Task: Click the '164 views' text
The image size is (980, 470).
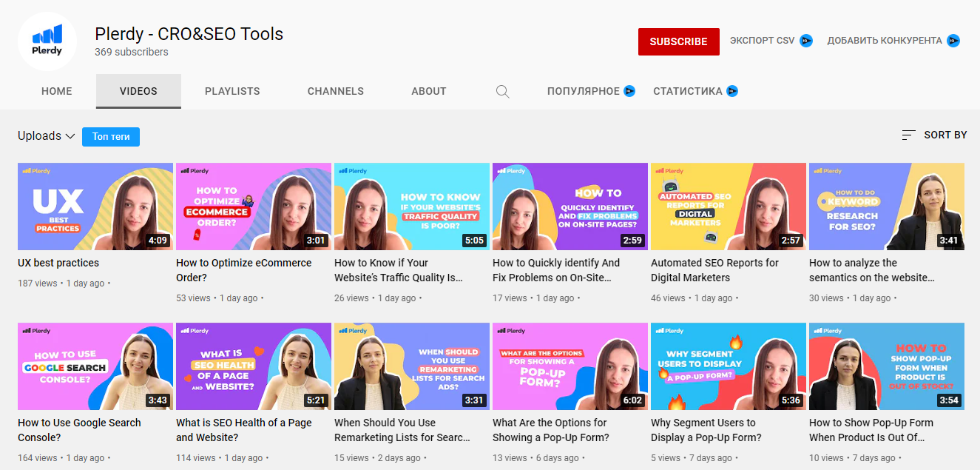Action: [x=37, y=458]
